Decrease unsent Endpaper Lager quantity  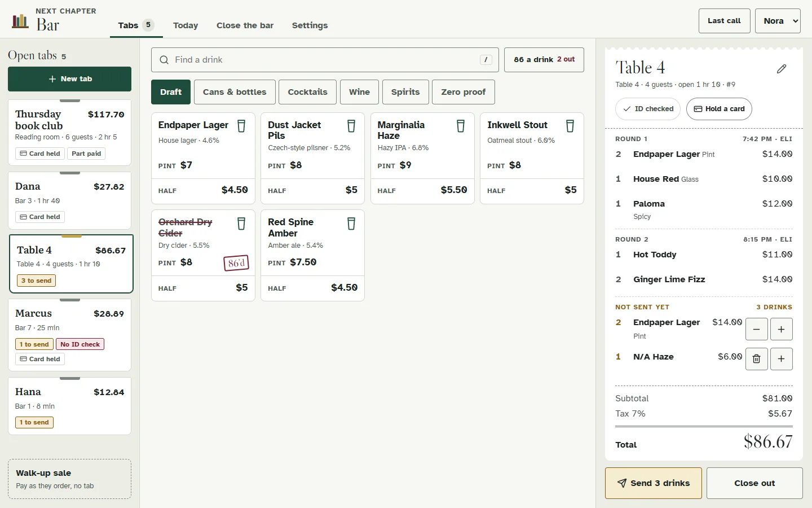click(757, 329)
